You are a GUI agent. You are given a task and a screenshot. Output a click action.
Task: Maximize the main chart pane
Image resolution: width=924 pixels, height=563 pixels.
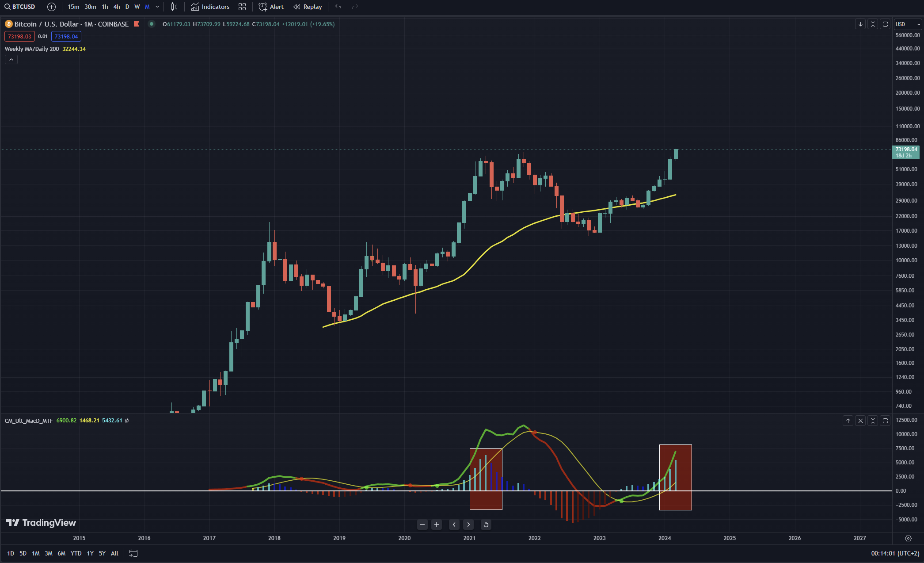pos(885,24)
